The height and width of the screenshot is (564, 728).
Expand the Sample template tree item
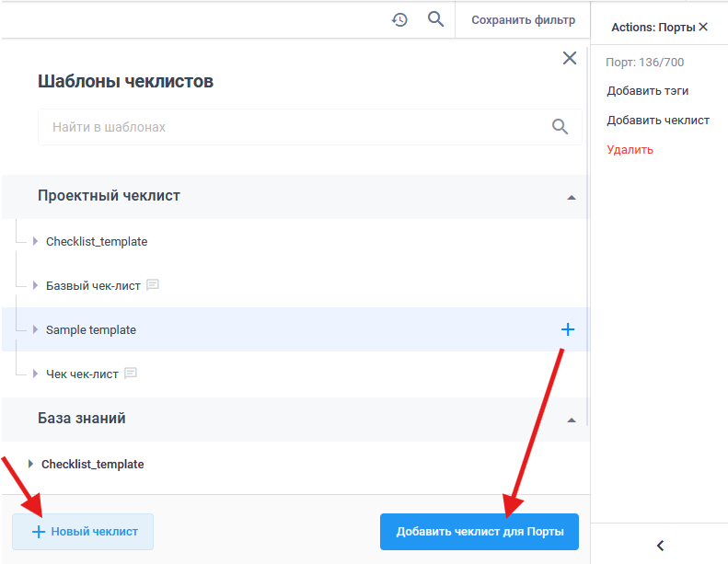36,329
